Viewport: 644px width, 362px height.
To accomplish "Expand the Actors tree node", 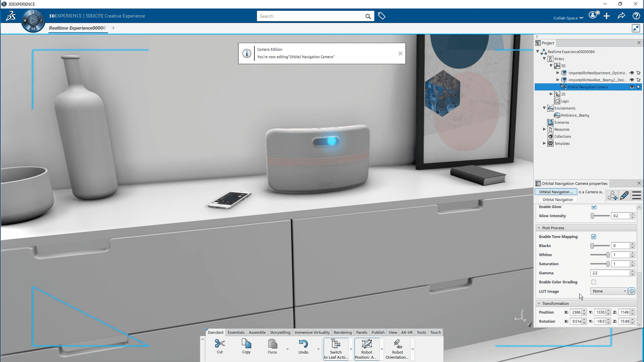I will click(x=544, y=58).
